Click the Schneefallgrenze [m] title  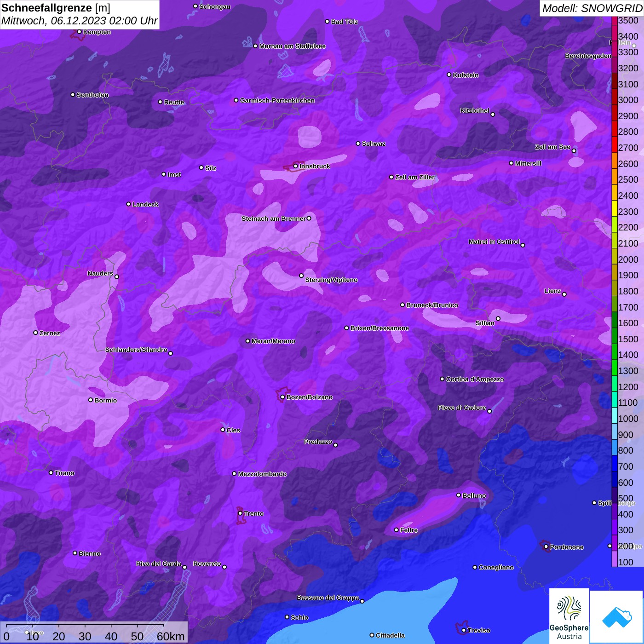[x=56, y=8]
